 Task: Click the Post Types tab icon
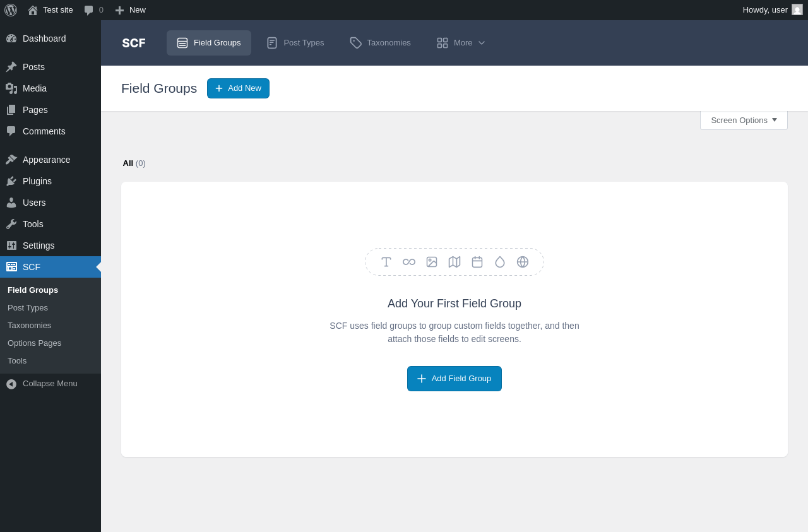tap(272, 43)
